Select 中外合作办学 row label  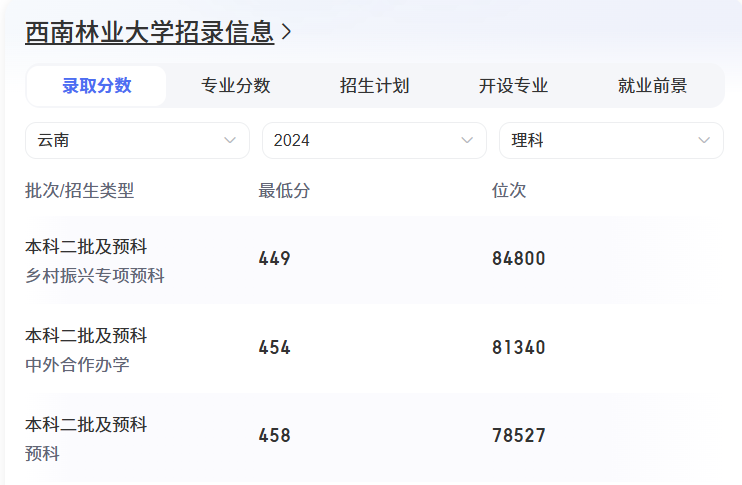pyautogui.click(x=77, y=365)
